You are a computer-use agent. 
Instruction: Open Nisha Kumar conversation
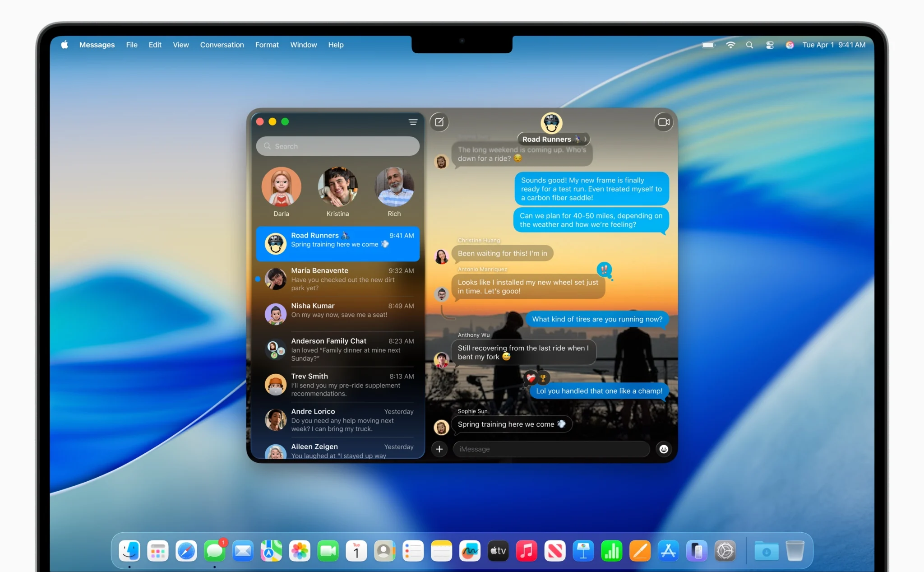point(338,314)
